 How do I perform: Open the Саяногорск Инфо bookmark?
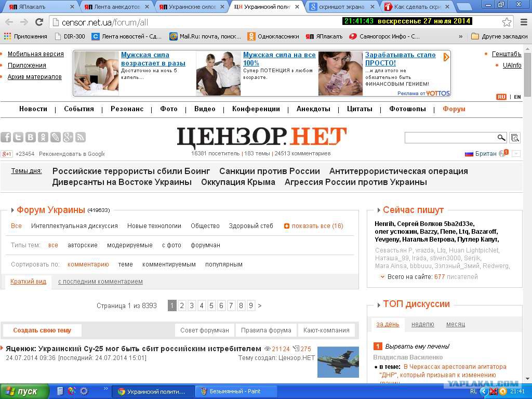(384, 36)
